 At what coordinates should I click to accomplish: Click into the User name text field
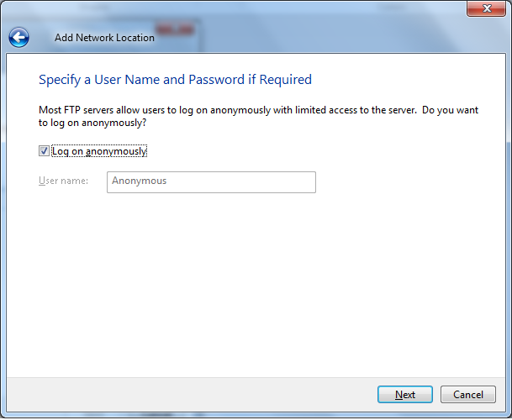[x=211, y=181]
